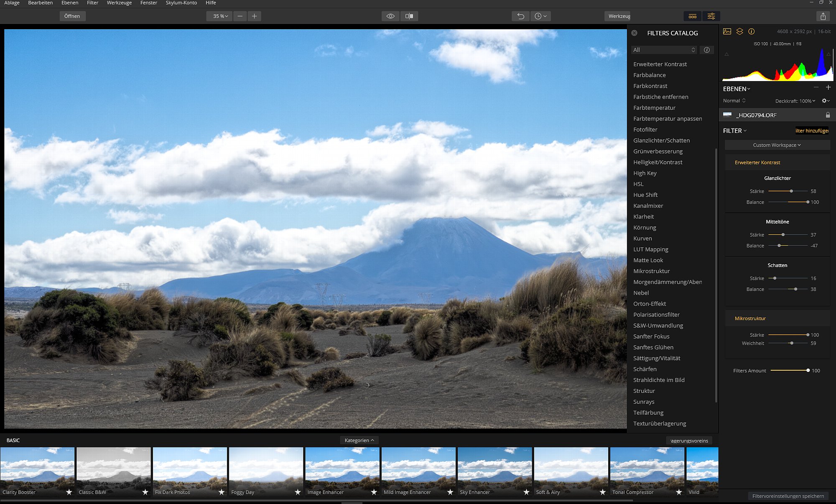Screen dimensions: 836x504
Task: Add a new layer with the plus icon
Action: click(x=828, y=87)
